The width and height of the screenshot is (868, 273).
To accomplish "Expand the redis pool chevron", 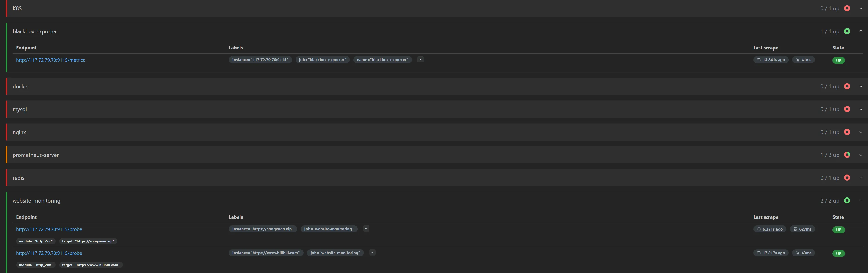I will point(861,178).
